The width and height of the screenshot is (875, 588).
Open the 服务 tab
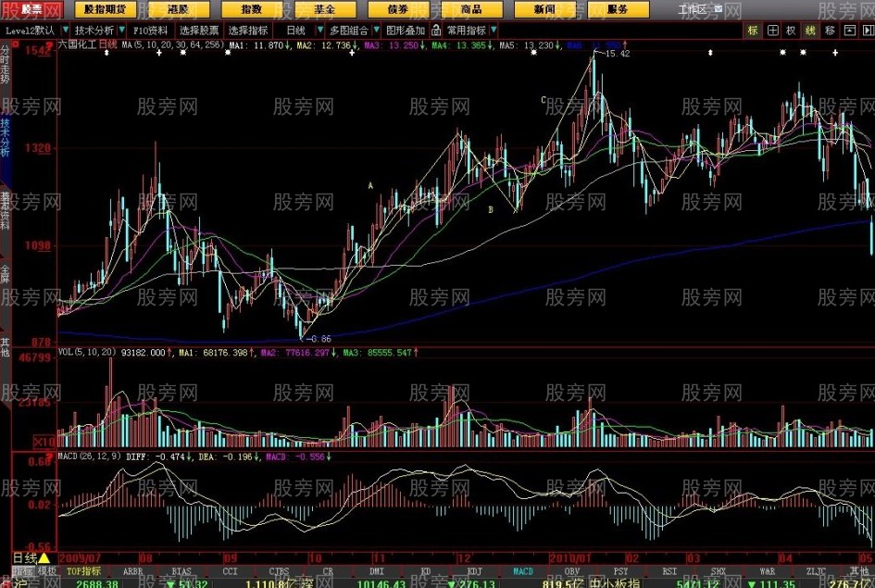618,9
